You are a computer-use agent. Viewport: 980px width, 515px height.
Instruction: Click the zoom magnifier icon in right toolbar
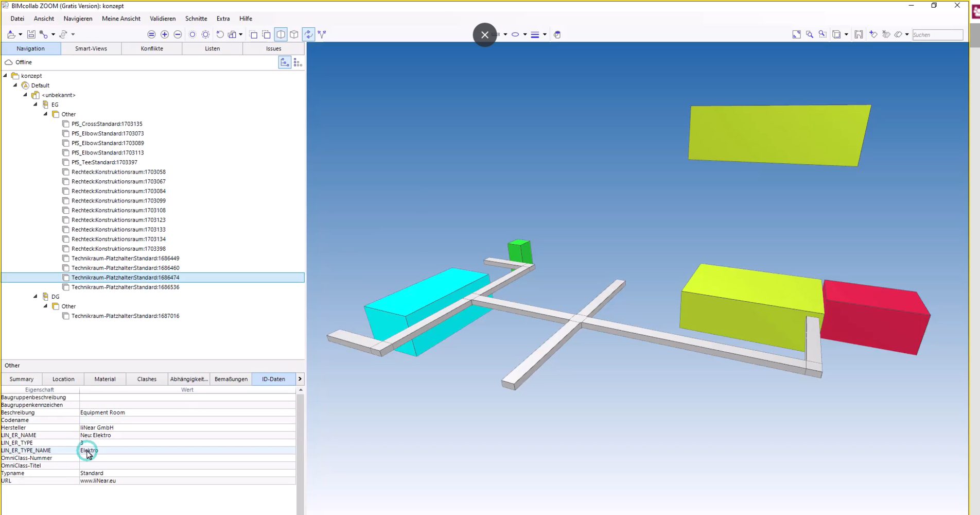(810, 35)
